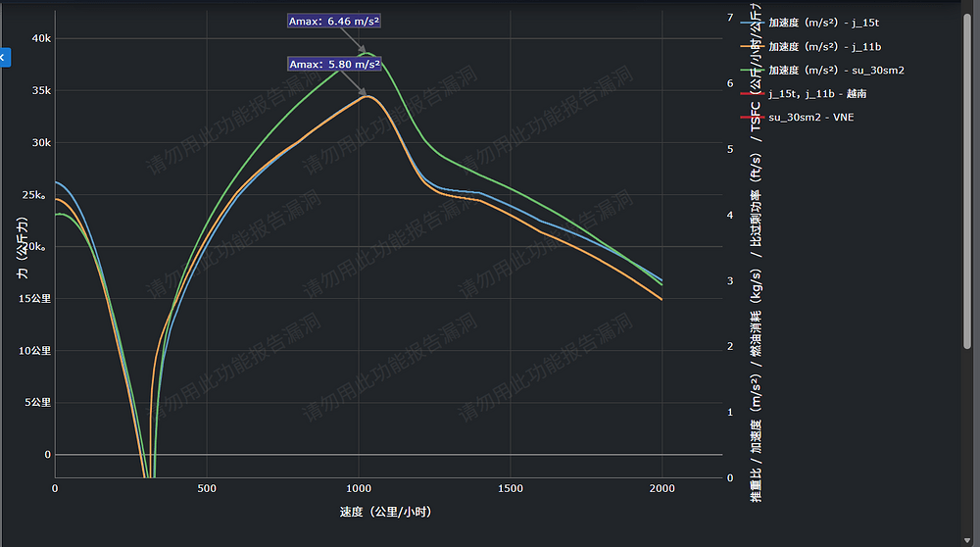Click the 2000 tick label on speed axis
This screenshot has height=547, width=980.
point(662,488)
